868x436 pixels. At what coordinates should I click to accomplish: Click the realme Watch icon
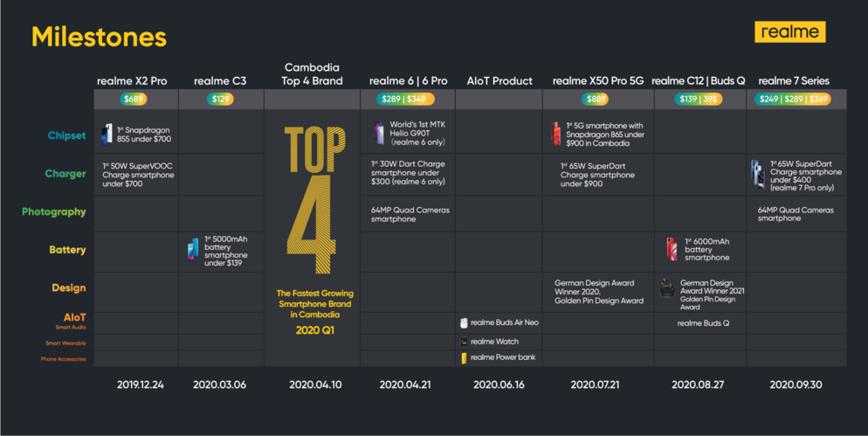click(464, 342)
